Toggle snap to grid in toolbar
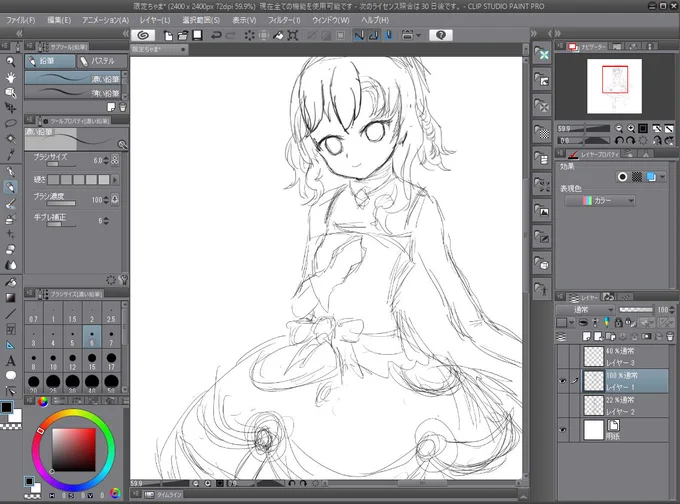Image resolution: width=680 pixels, height=504 pixels. click(389, 36)
